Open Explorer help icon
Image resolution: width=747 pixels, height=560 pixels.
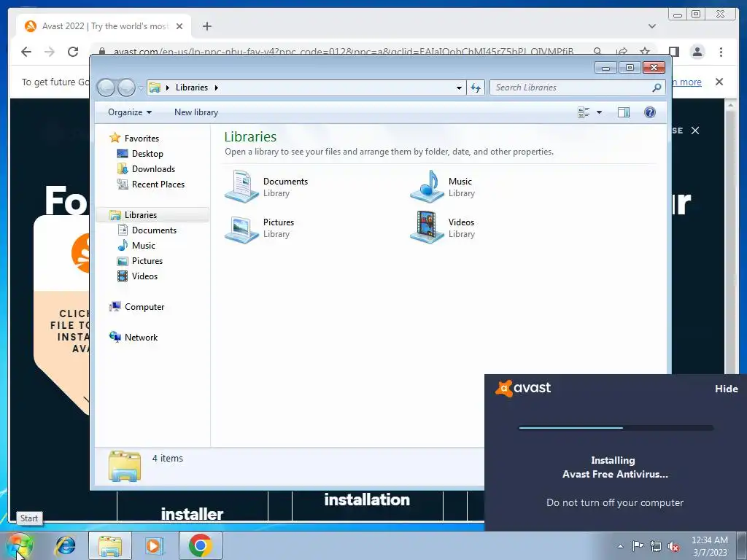point(649,112)
